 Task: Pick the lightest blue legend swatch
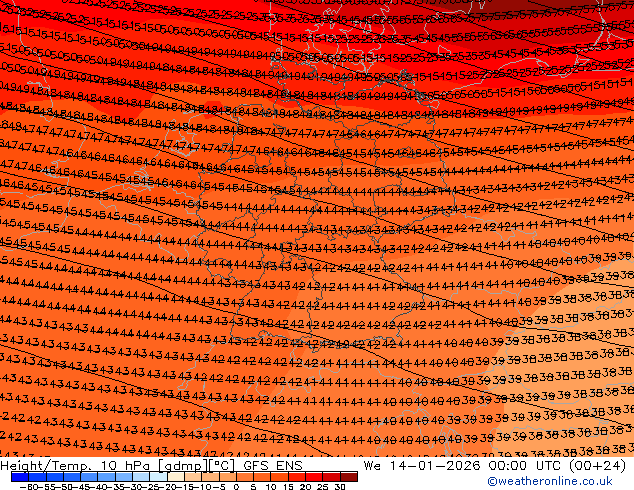point(158,477)
